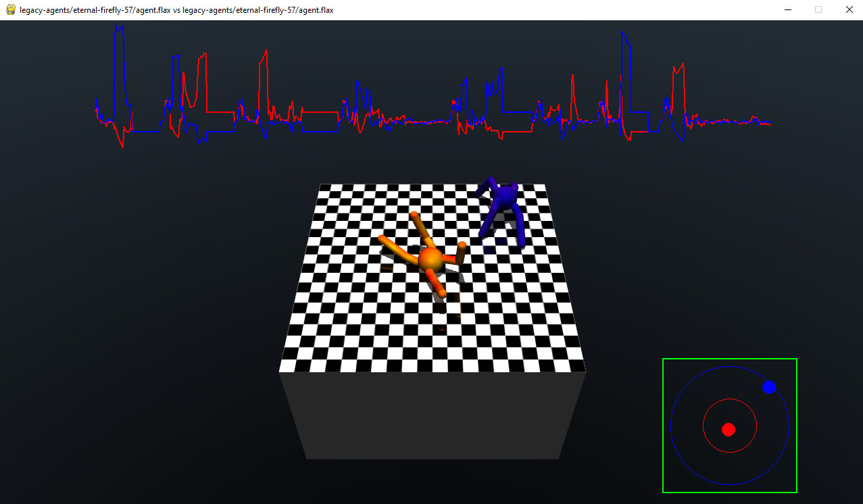
Task: Click the blue outer circle outline in minimap
Action: pyautogui.click(x=671, y=426)
